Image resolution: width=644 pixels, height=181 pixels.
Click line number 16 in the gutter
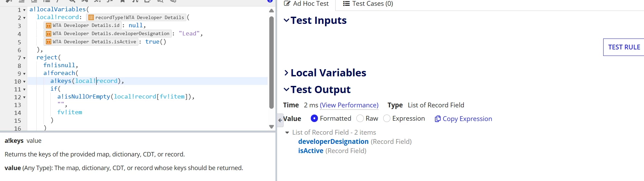click(x=18, y=129)
